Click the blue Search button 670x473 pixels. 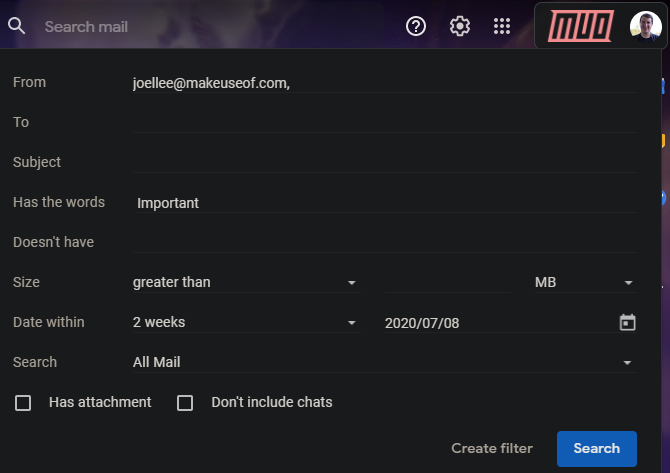[597, 448]
